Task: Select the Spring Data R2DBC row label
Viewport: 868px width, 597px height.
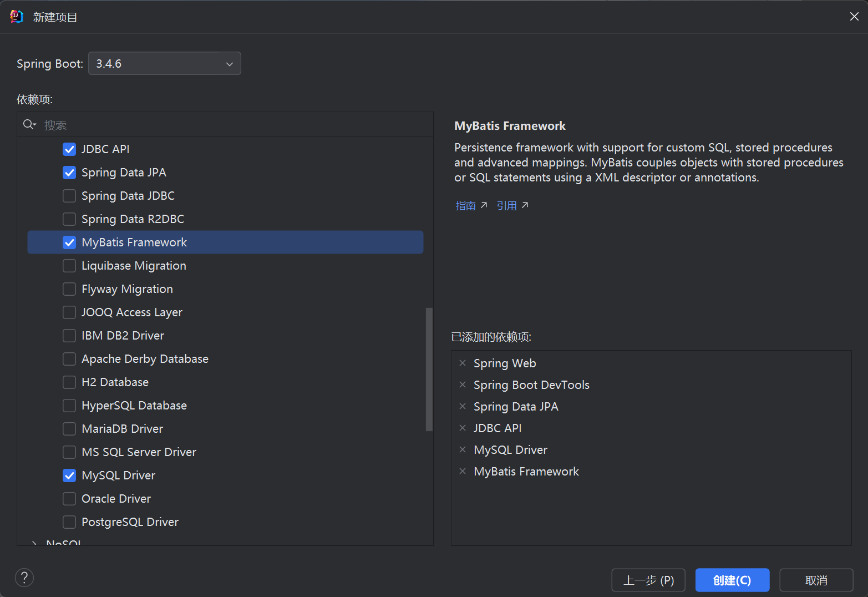Action: click(133, 219)
